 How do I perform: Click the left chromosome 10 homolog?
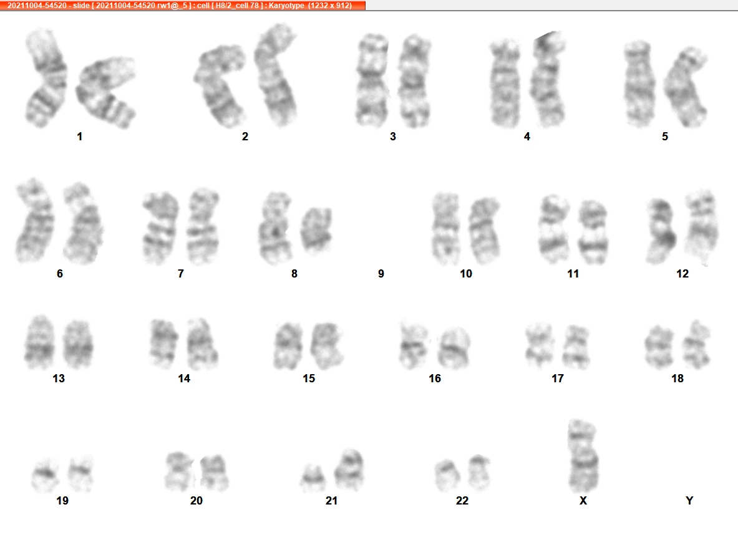coord(445,228)
